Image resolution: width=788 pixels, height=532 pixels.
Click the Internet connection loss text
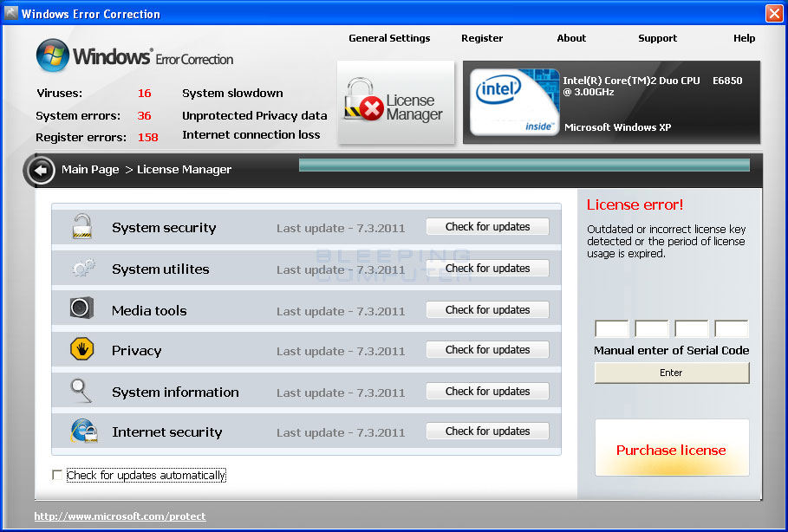click(251, 134)
